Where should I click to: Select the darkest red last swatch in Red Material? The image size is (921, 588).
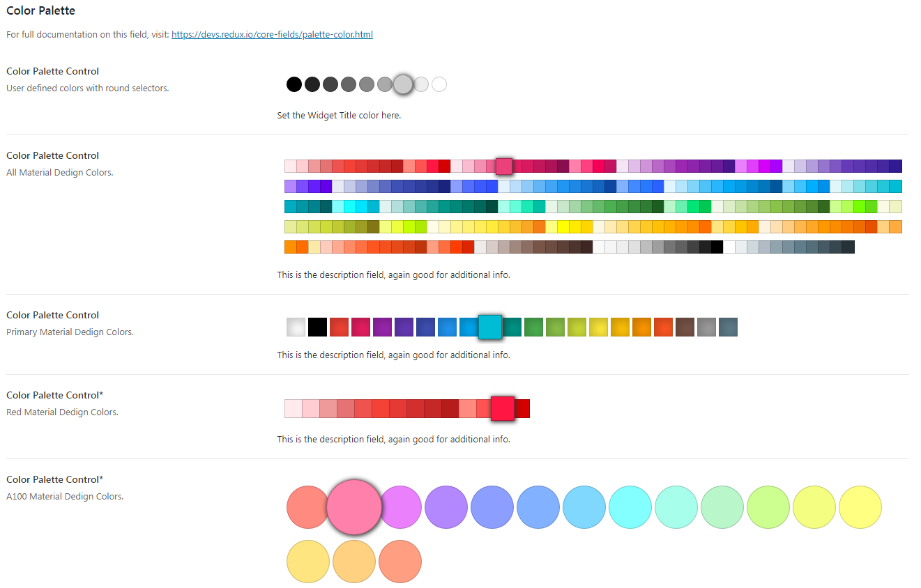(x=523, y=408)
